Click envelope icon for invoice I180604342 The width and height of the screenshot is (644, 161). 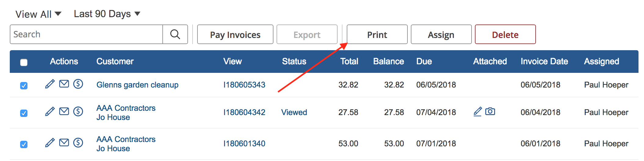click(x=64, y=111)
